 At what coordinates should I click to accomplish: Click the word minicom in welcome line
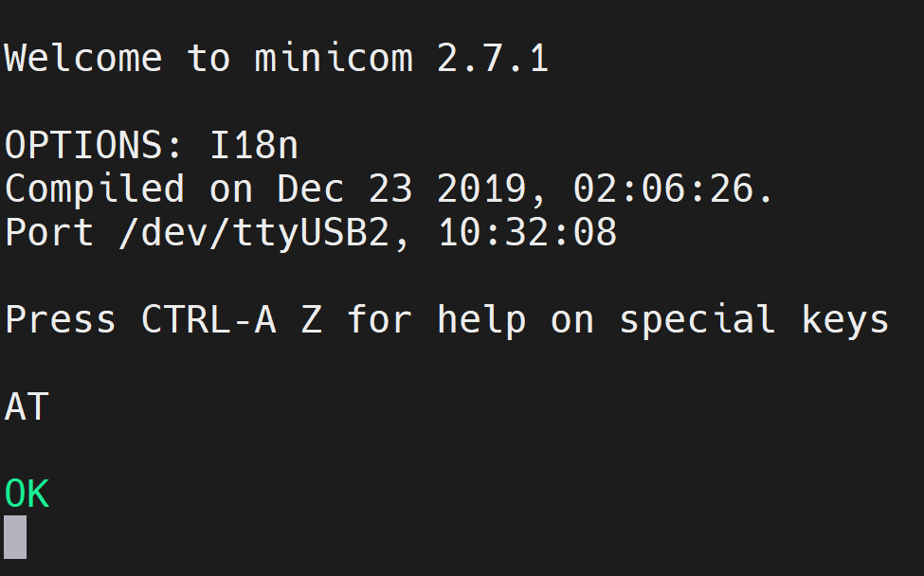coord(334,58)
